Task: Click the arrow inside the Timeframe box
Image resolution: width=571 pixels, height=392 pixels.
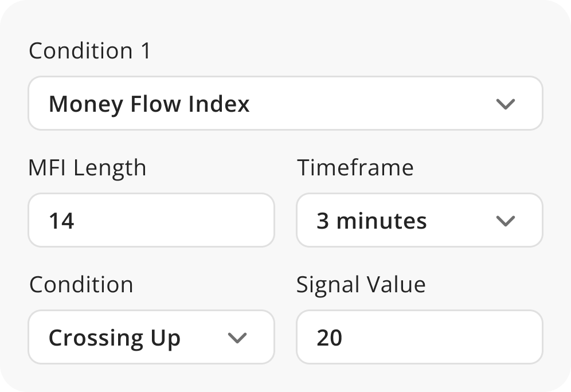Action: tap(505, 221)
